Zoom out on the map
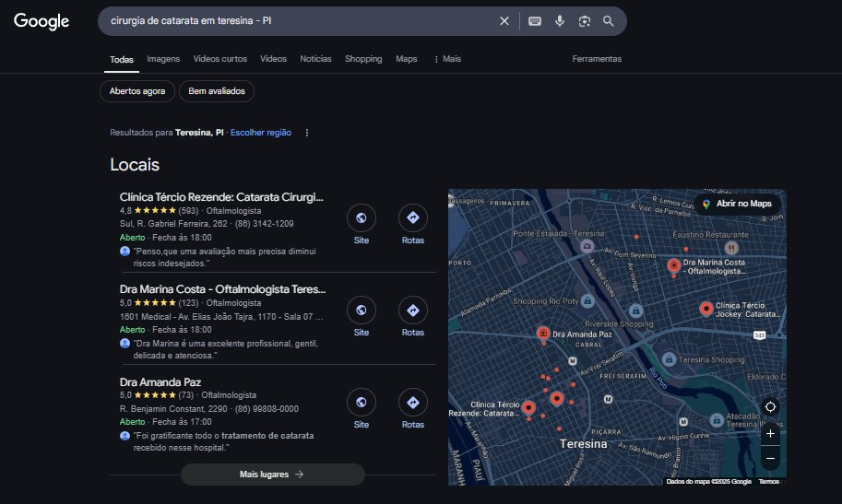842x504 pixels. [x=770, y=458]
